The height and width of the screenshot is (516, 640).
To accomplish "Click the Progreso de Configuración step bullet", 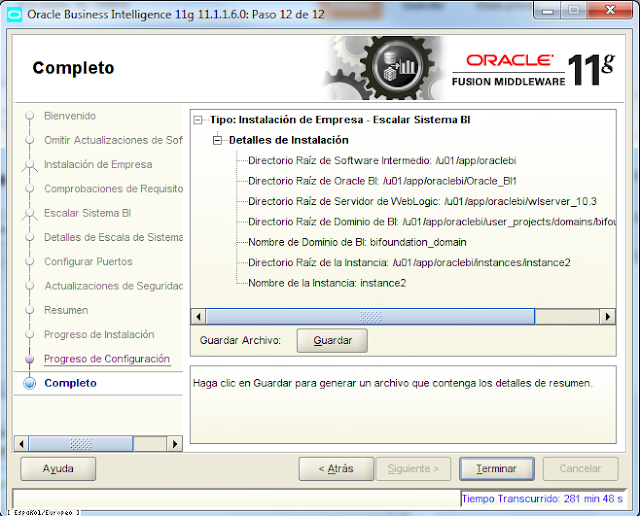I will pos(29,359).
